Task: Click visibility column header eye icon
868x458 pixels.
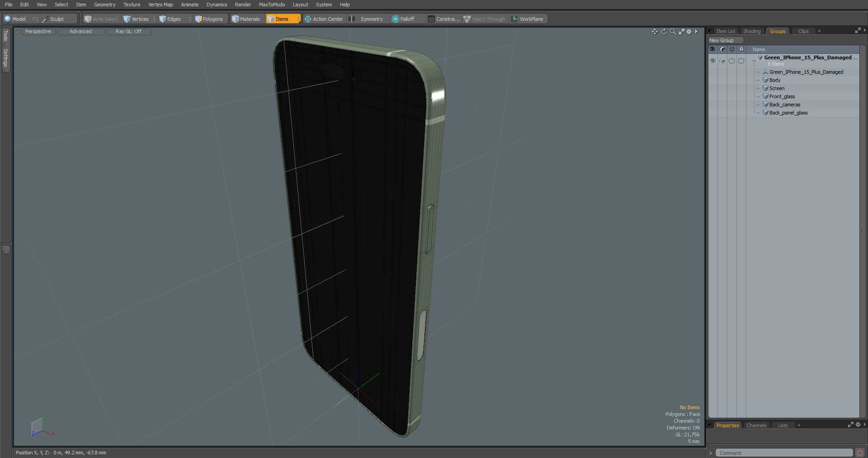Action: pos(712,49)
